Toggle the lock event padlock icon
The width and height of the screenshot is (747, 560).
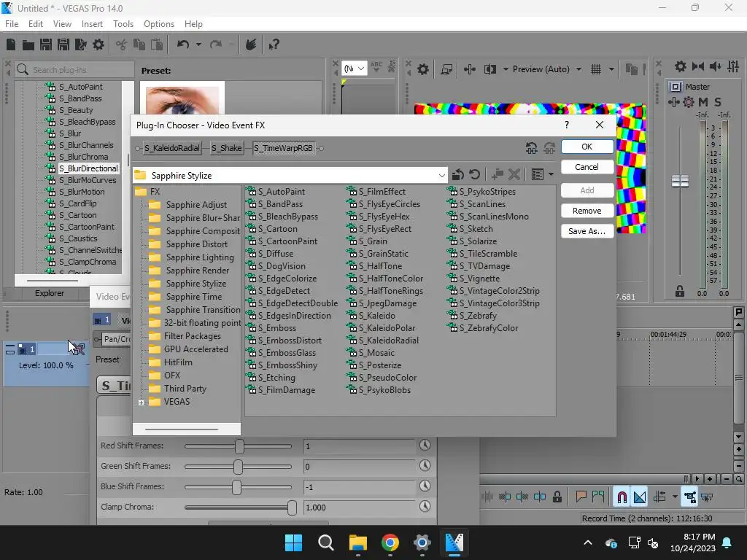point(557,497)
